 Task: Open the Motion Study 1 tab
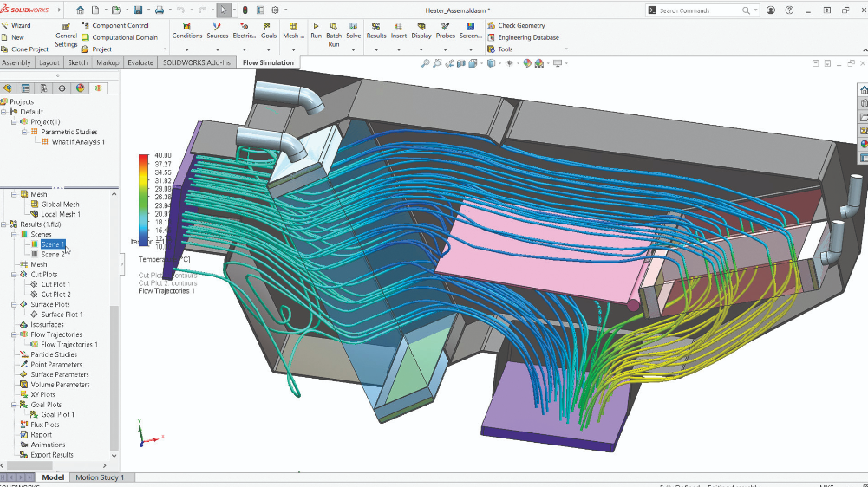[x=100, y=477]
